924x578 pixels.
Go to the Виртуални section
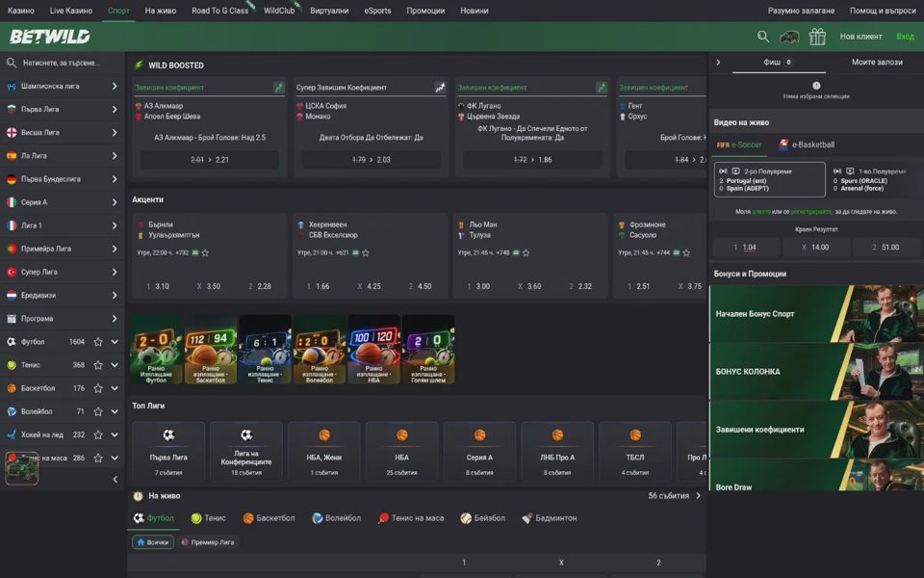(329, 11)
